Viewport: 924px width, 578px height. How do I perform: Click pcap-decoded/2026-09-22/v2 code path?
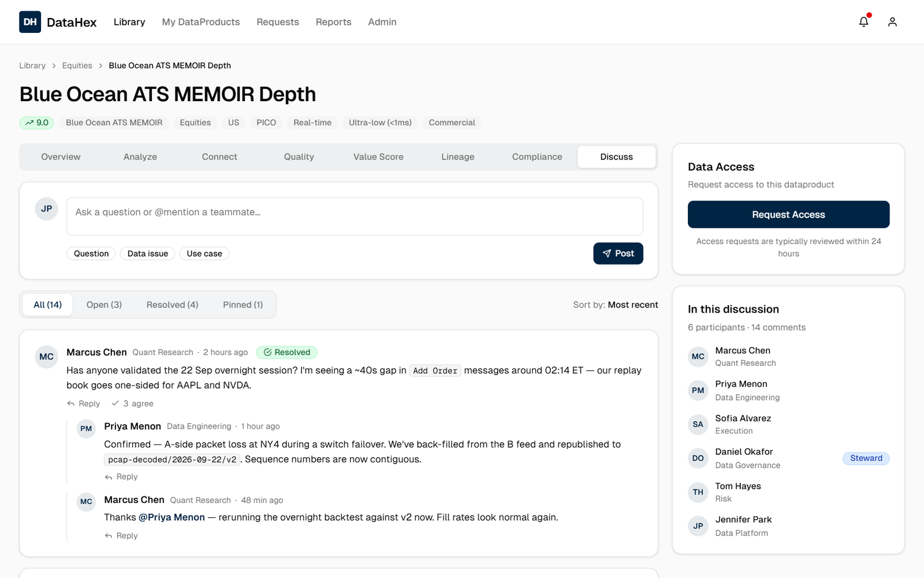click(x=172, y=460)
